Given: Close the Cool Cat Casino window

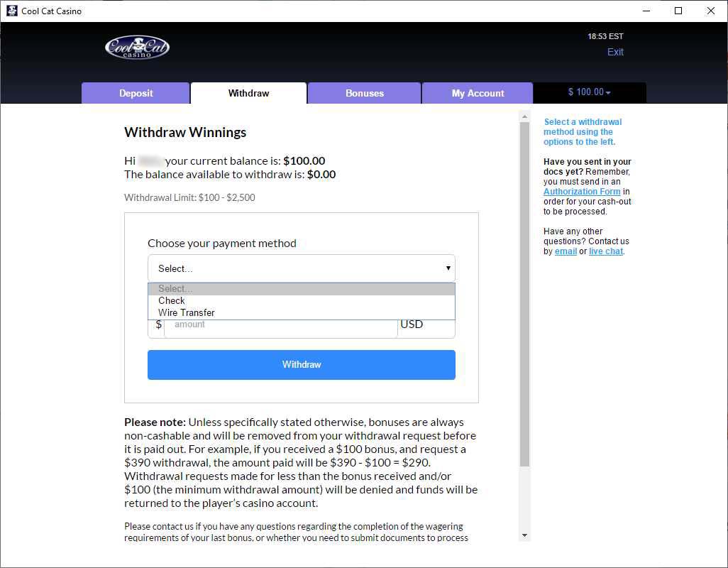Looking at the screenshot, I should pos(711,11).
